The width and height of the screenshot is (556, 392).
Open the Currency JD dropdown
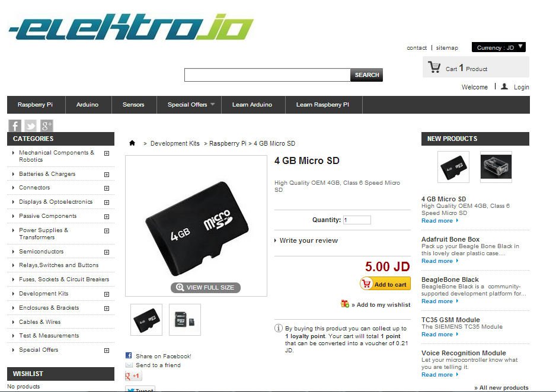(499, 47)
